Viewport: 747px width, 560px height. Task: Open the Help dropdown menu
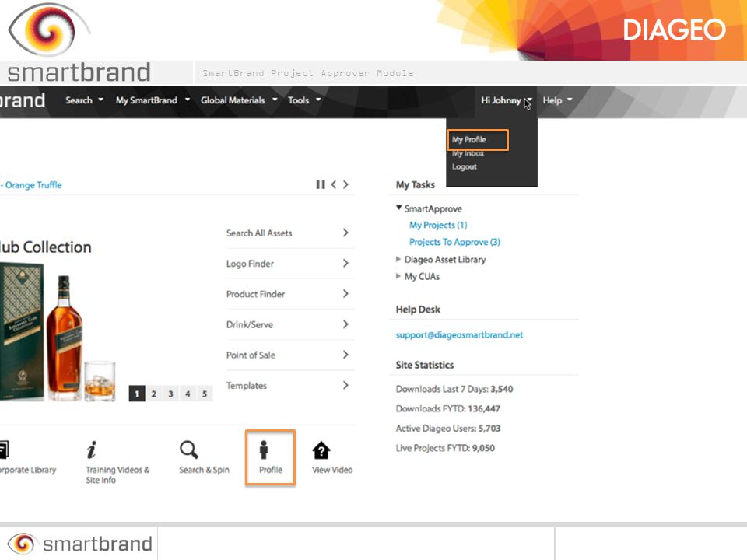click(557, 100)
